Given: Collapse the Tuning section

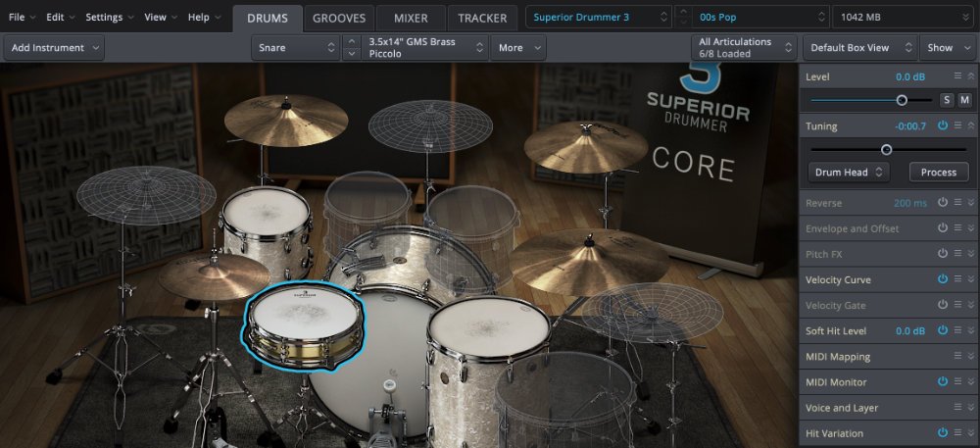Looking at the screenshot, I should coord(971,125).
